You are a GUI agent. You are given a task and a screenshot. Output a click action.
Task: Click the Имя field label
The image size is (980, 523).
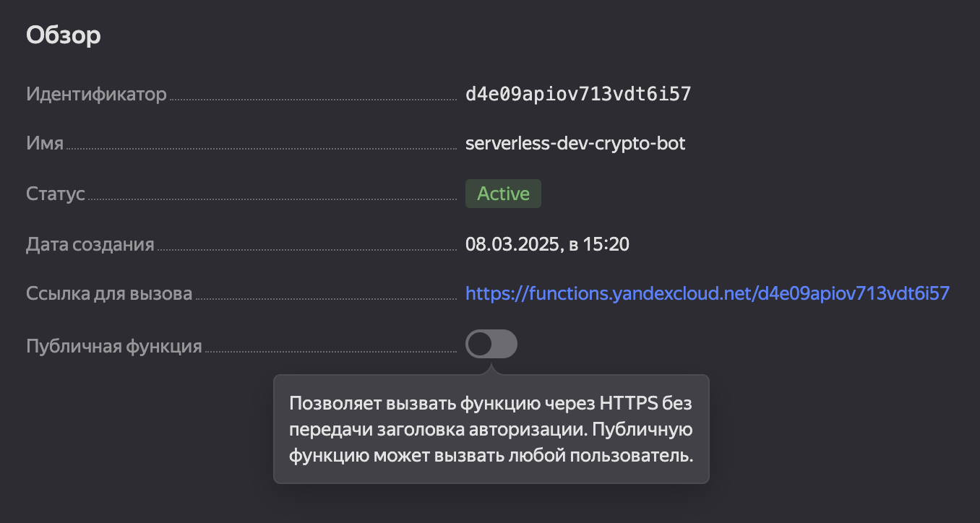coord(46,143)
